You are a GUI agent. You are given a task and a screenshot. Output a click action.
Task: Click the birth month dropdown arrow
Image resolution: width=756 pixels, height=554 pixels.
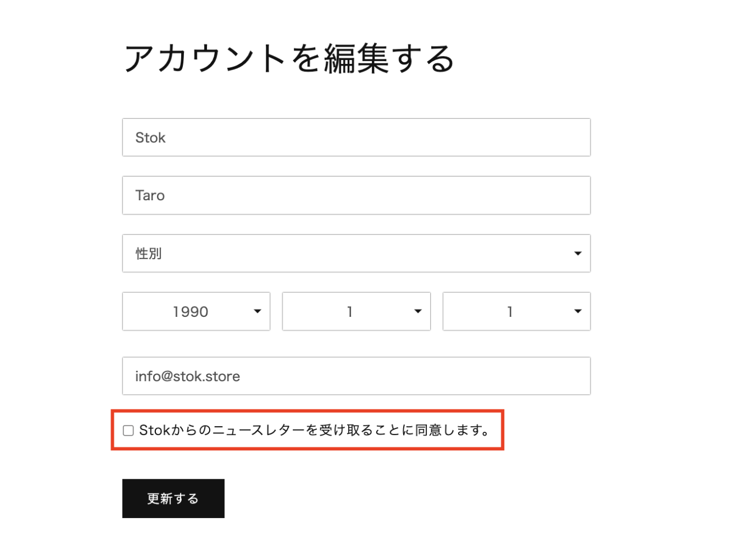418,311
